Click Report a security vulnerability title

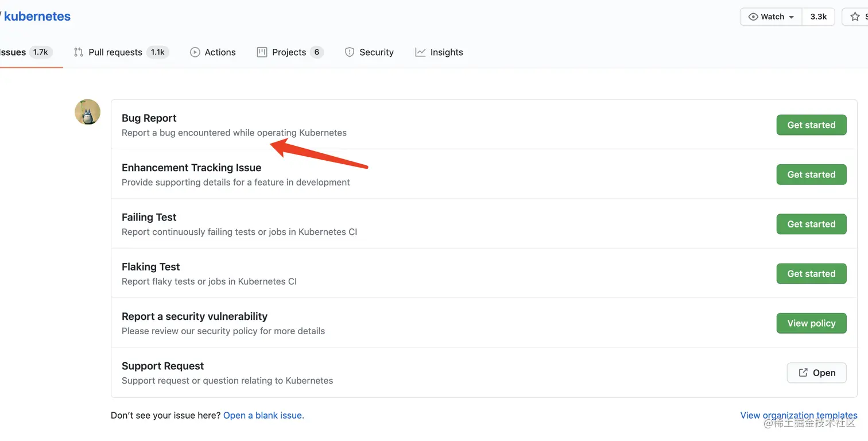(x=195, y=316)
